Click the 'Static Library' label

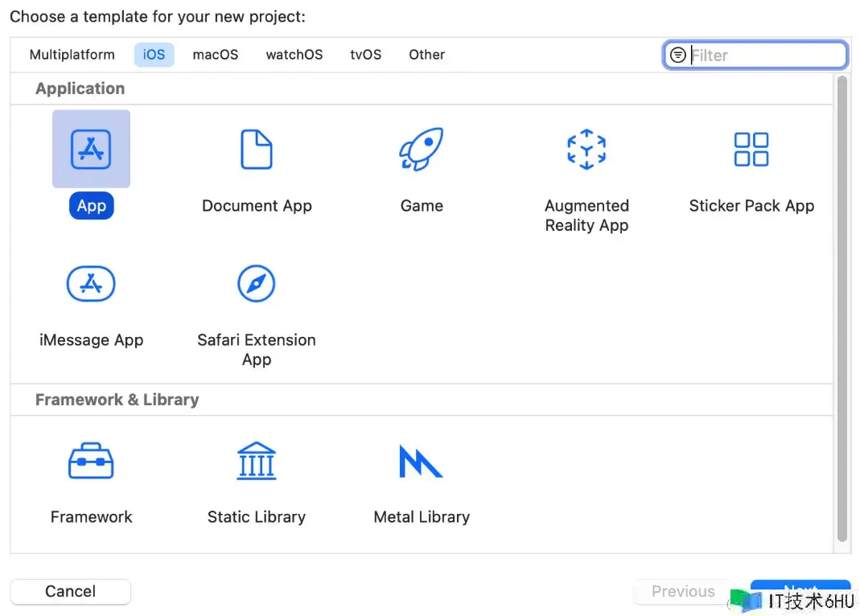point(257,517)
